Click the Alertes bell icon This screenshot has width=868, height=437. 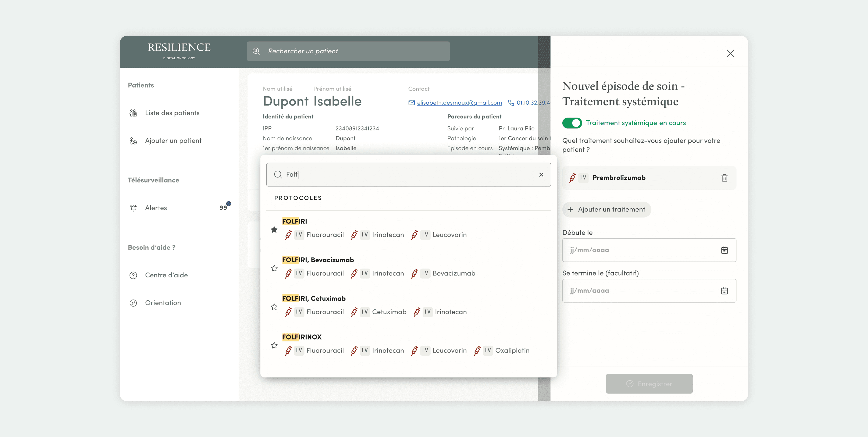pyautogui.click(x=134, y=208)
